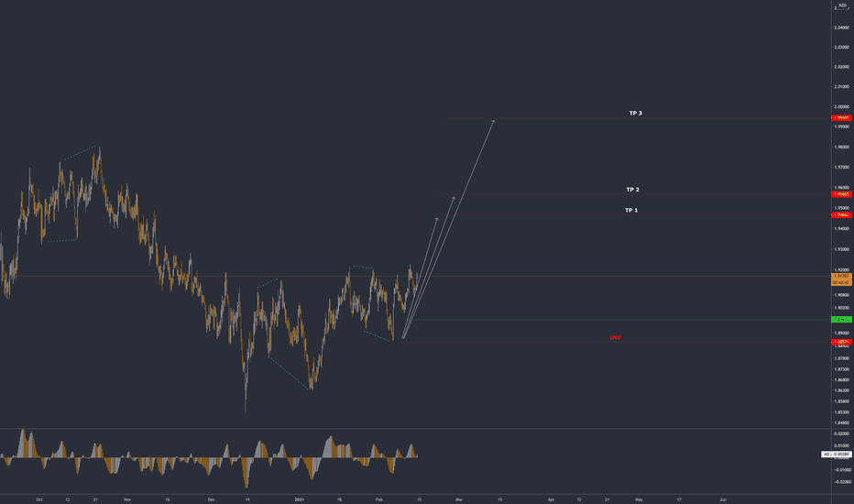This screenshot has height=504, width=854.
Task: Click the Mar label on time axis
Action: (459, 499)
